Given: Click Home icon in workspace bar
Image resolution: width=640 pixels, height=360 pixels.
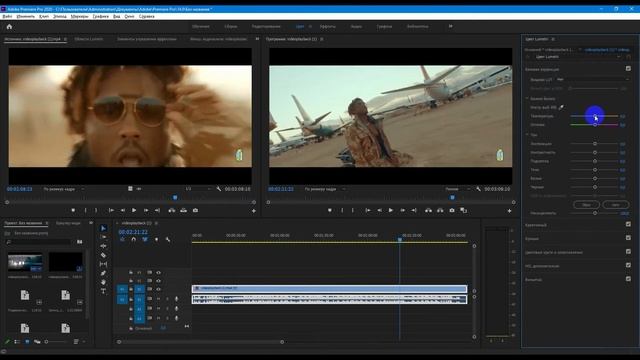Looking at the screenshot, I should tap(9, 27).
